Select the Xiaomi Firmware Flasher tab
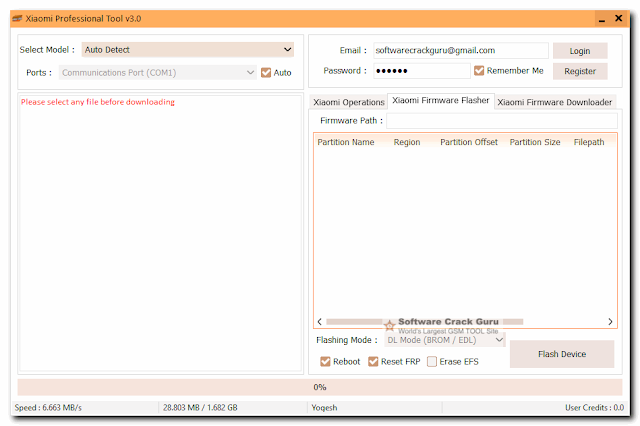640x426 pixels. pyautogui.click(x=440, y=100)
